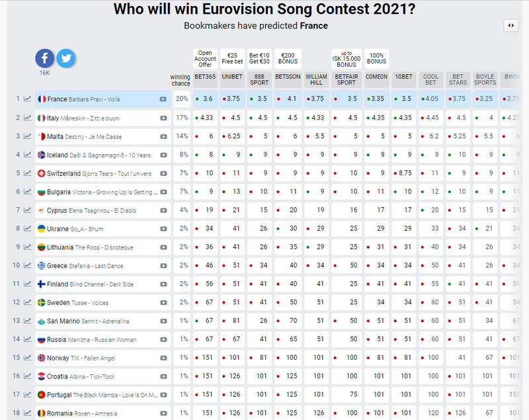The width and height of the screenshot is (529, 420).
Task: Open the trend graph icon for Malta
Action: 27,136
